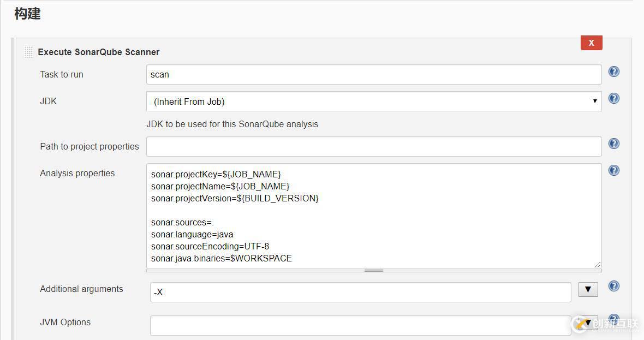Click the Task to run input field
644x340 pixels.
click(374, 75)
